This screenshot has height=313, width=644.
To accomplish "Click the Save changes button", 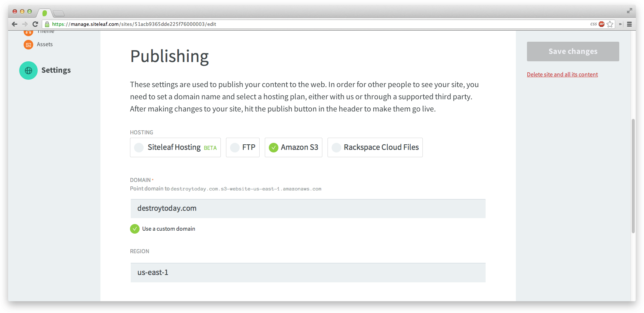I will tap(573, 51).
